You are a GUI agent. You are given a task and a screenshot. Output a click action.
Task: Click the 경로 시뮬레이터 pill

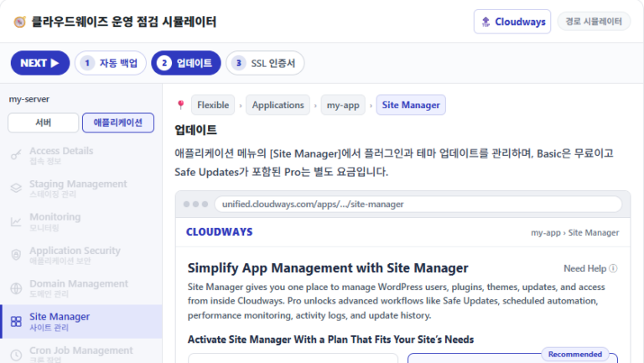tap(594, 21)
